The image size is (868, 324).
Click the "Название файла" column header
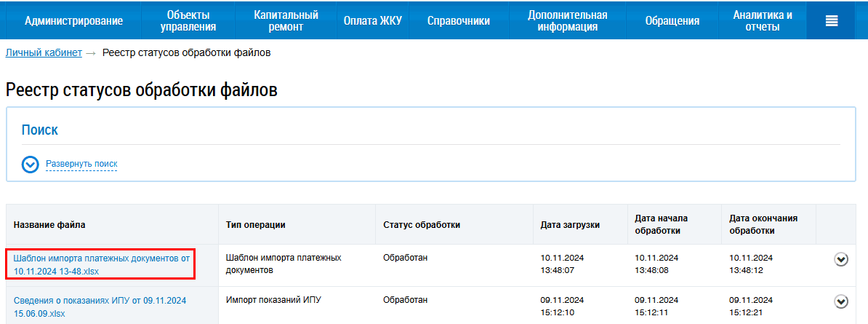[x=49, y=225]
